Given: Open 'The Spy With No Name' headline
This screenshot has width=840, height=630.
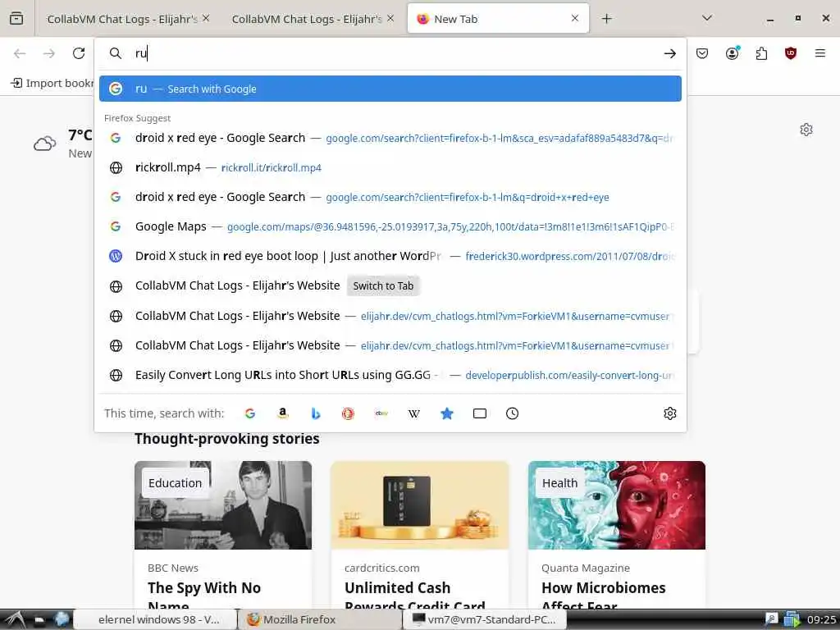Looking at the screenshot, I should pos(204,596).
